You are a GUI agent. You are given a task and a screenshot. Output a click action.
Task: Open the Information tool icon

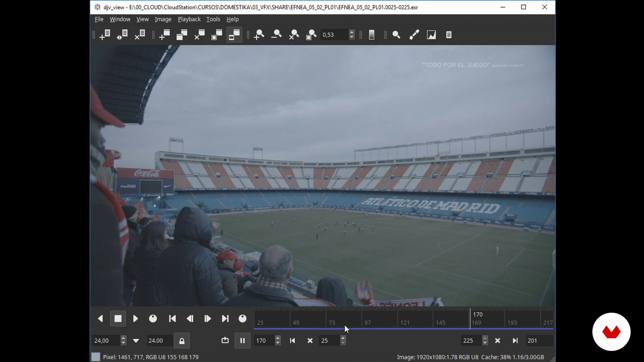click(x=449, y=35)
